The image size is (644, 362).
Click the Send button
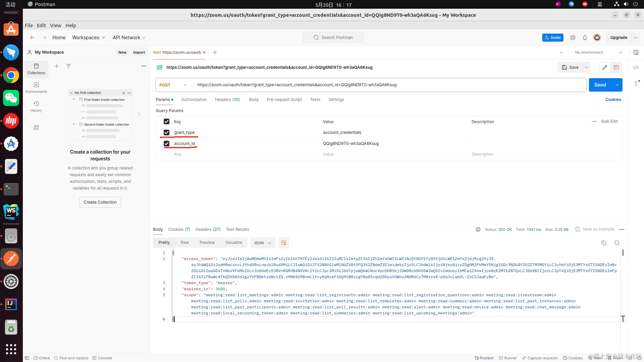(x=600, y=85)
